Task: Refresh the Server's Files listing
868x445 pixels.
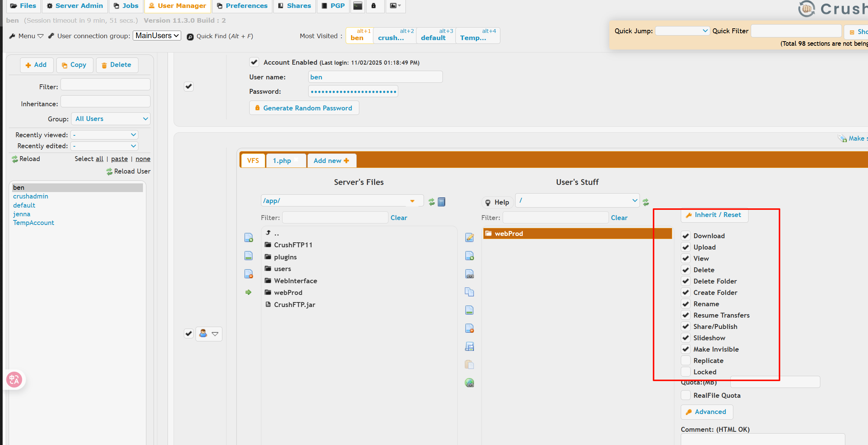Action: click(x=432, y=202)
